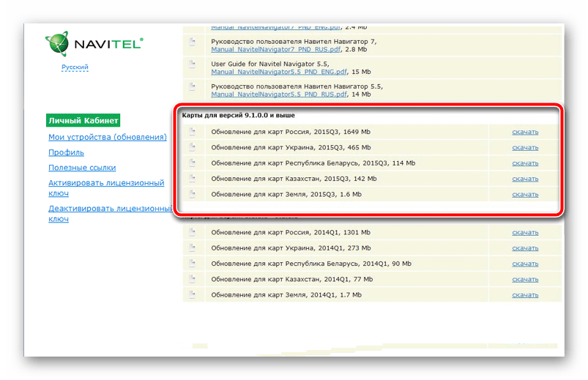Go to Мои устройства (обновления)
Viewport: 588px width, 380px height.
pos(108,137)
